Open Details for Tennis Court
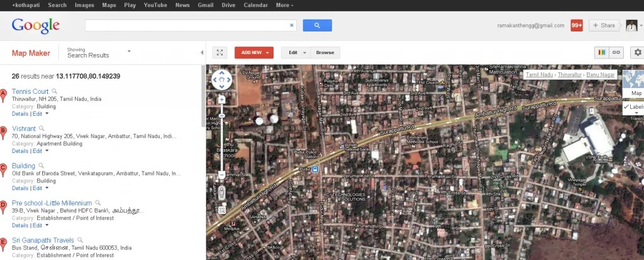Image resolution: width=644 pixels, height=260 pixels. [20, 113]
